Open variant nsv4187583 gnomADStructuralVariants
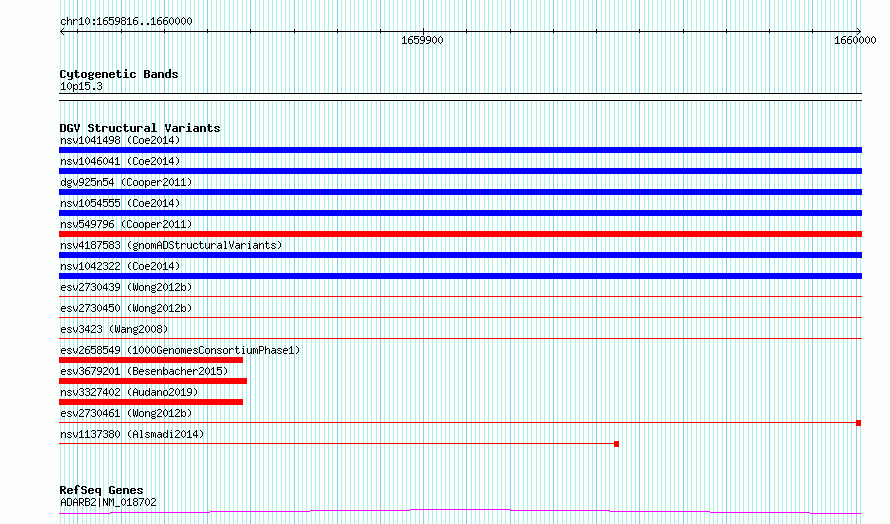890x524 pixels. coord(171,245)
